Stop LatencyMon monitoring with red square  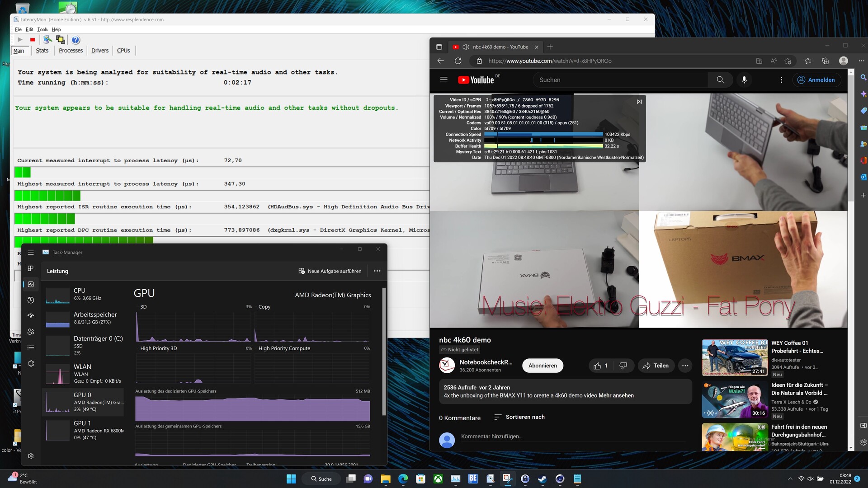point(33,40)
